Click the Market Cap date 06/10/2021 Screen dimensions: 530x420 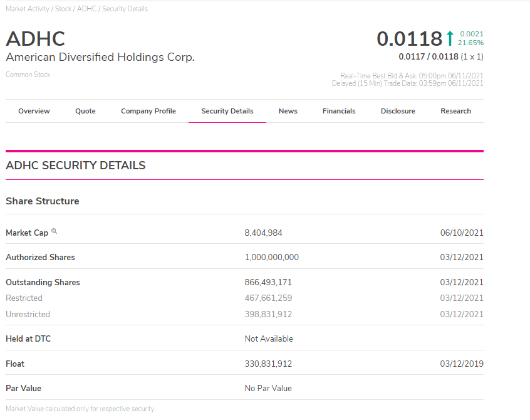(x=462, y=233)
